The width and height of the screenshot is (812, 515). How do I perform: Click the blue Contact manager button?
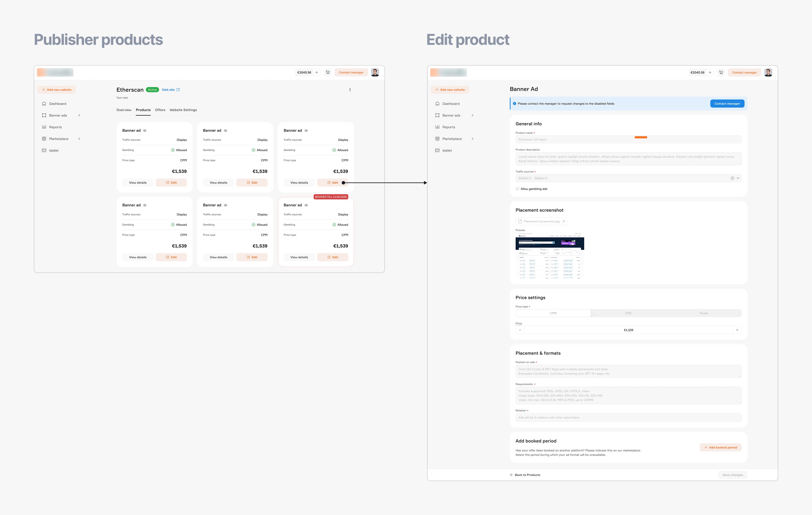(x=727, y=104)
